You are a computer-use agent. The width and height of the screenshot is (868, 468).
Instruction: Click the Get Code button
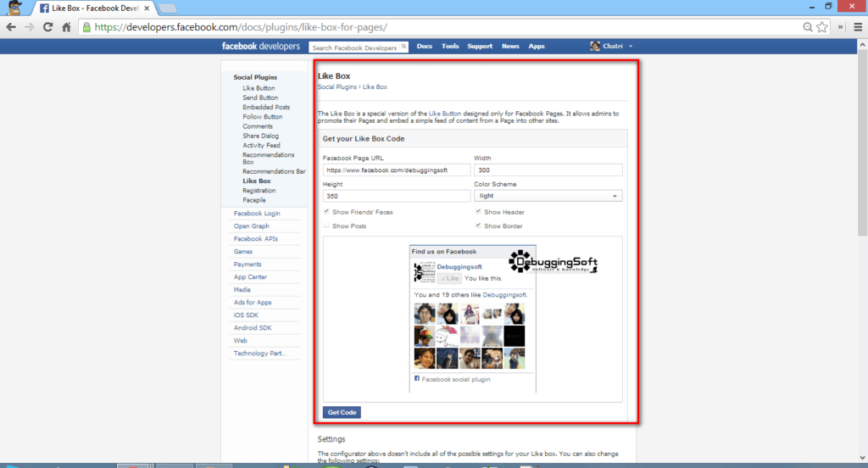(342, 412)
